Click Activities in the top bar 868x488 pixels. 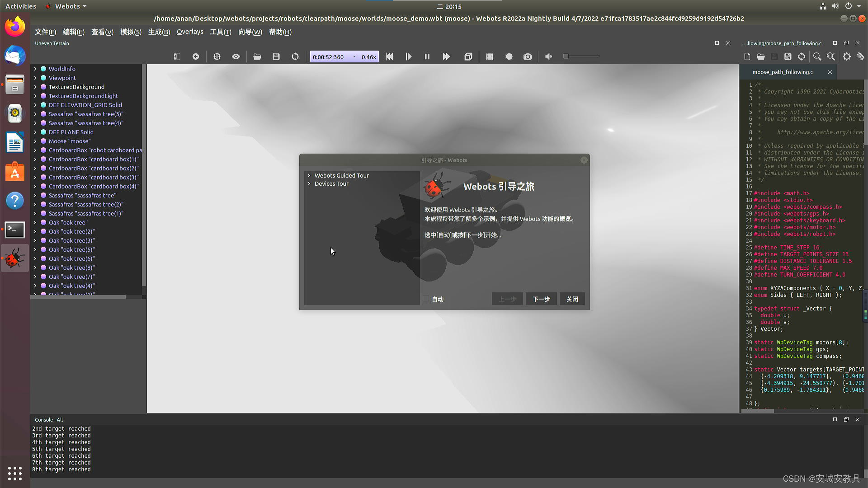(x=21, y=6)
